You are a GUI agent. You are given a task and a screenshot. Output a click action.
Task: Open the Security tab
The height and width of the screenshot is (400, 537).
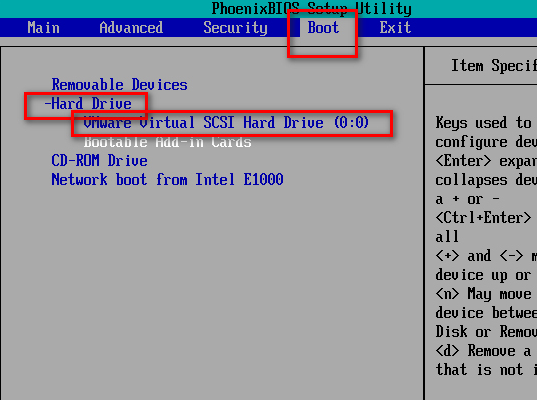click(235, 28)
